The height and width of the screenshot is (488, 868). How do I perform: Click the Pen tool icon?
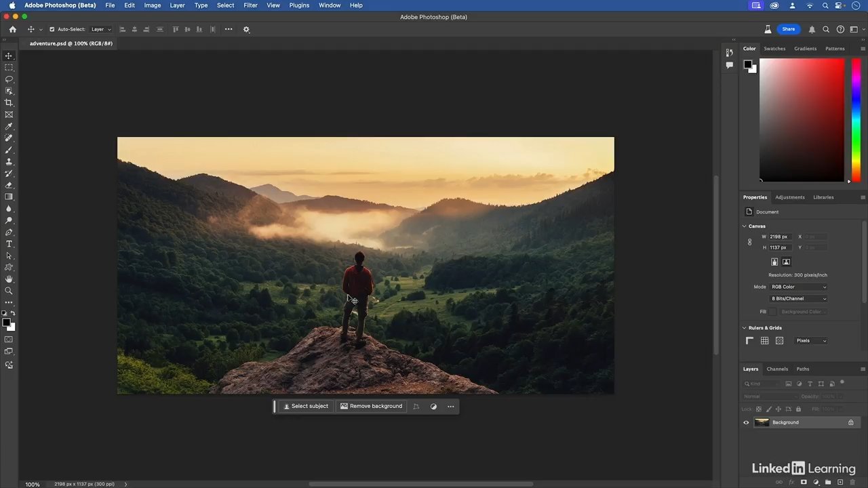pos(9,232)
